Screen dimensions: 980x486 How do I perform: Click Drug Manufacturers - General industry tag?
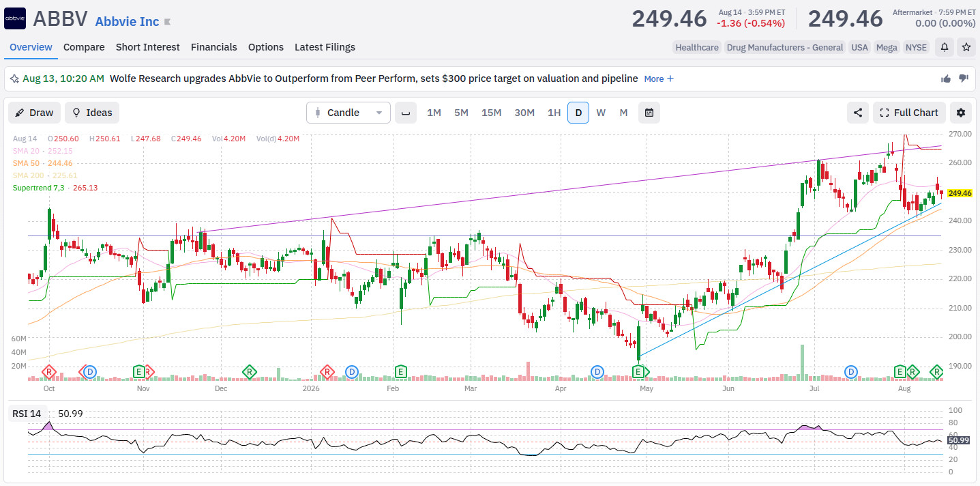click(785, 47)
